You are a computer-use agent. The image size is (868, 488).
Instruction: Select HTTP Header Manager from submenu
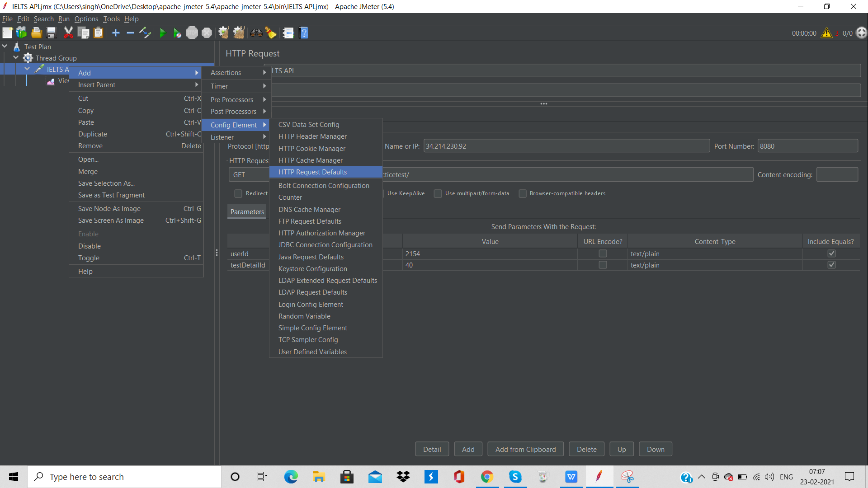click(312, 136)
